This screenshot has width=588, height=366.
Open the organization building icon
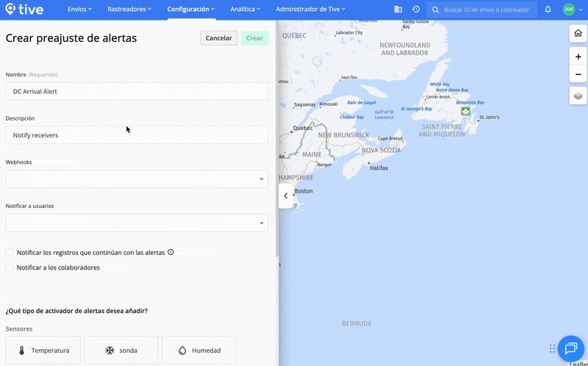398,10
